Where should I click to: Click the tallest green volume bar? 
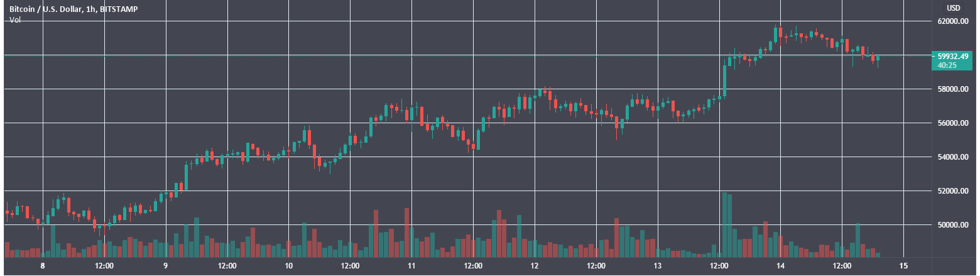(724, 225)
